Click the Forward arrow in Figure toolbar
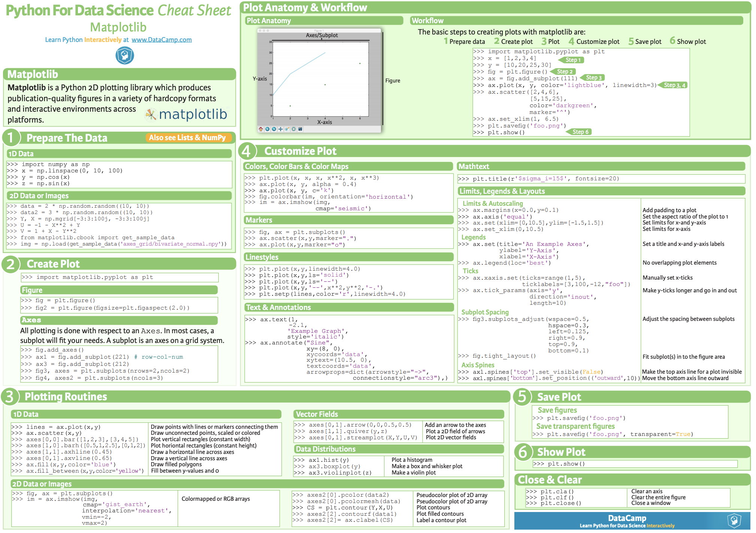The image size is (756, 533). (x=274, y=129)
